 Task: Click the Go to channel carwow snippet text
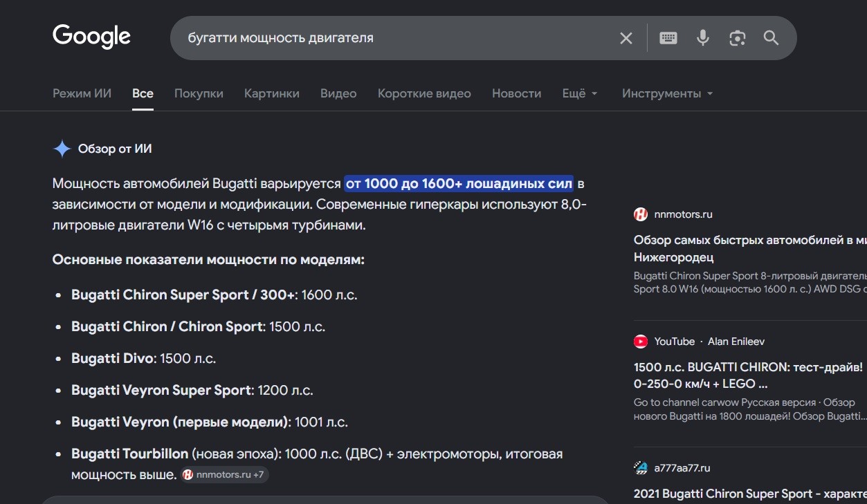750,409
